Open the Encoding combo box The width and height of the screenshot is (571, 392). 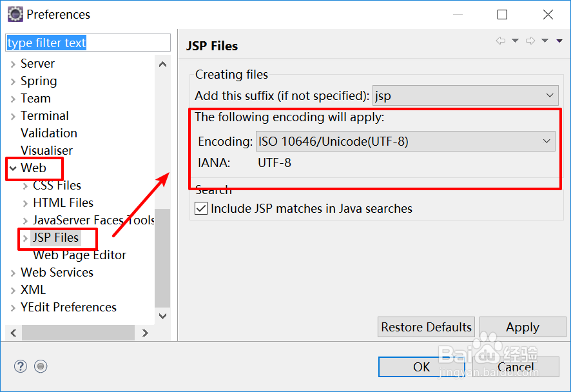point(405,141)
